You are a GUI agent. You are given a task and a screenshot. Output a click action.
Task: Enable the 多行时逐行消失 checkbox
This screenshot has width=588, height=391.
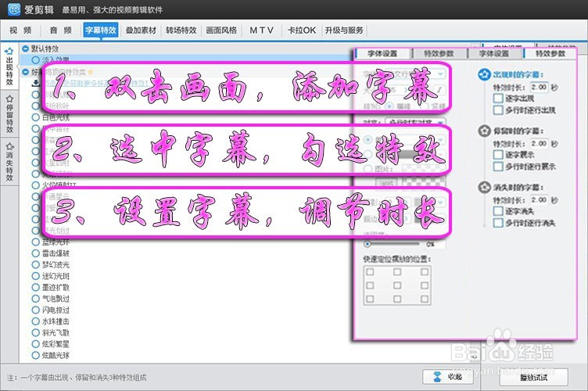(x=498, y=223)
